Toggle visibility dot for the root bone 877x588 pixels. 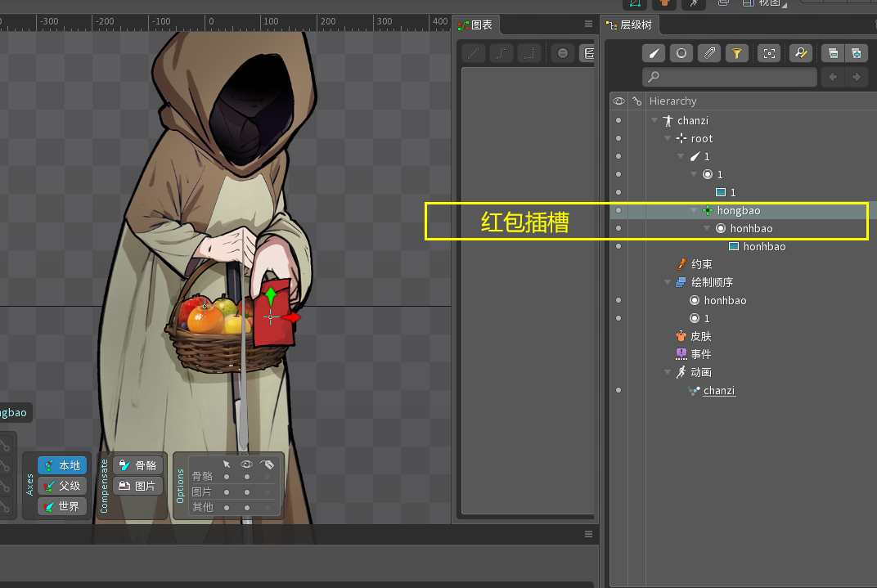(618, 138)
